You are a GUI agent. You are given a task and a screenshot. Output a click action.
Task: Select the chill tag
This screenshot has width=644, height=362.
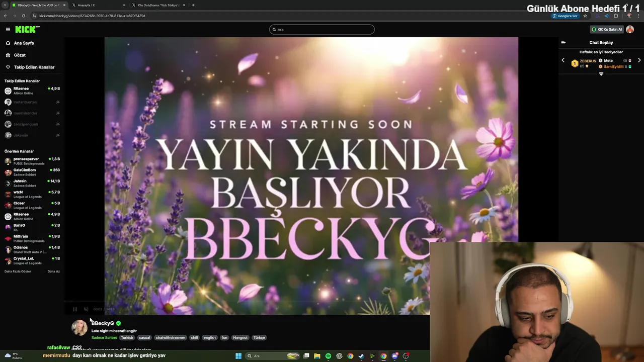(194, 338)
